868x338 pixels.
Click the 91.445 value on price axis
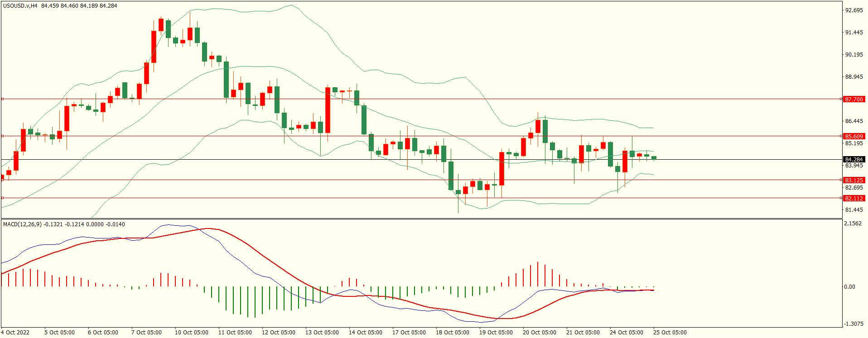(854, 33)
